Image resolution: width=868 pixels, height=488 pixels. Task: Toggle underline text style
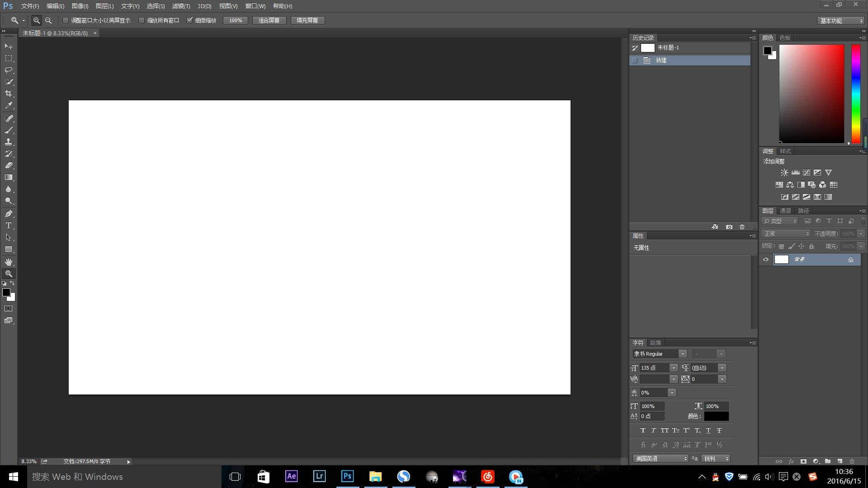pyautogui.click(x=708, y=431)
